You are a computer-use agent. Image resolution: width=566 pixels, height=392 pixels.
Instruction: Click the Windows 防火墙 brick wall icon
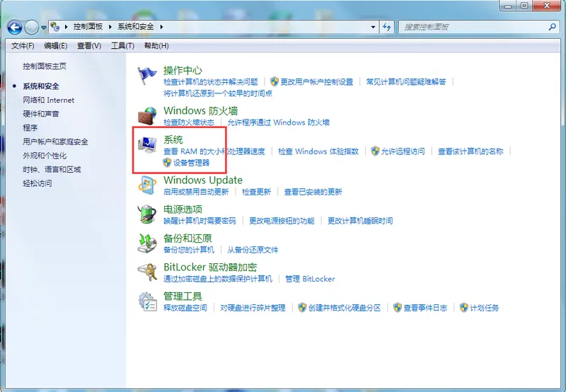pos(147,115)
